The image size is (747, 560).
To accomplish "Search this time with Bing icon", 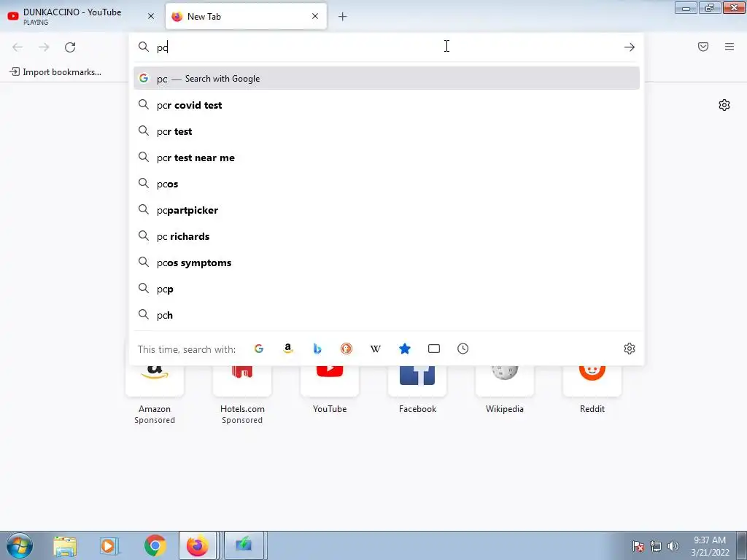I will (317, 349).
